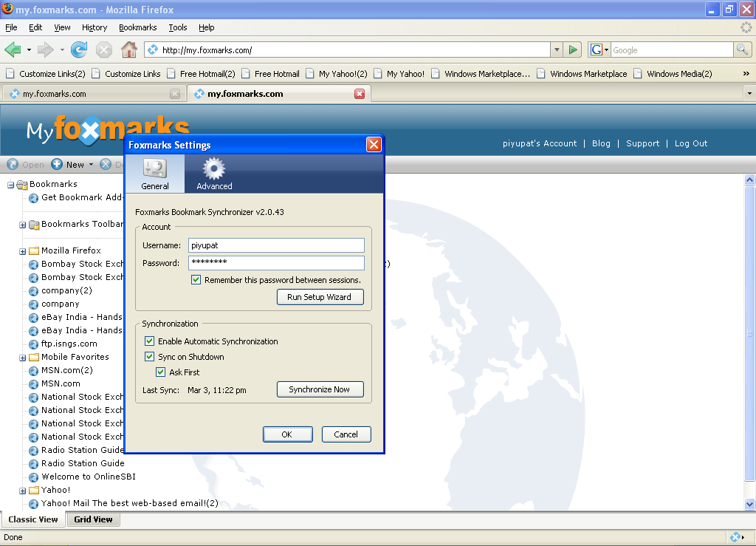756x546 pixels.
Task: Open the Blog link
Action: point(601,143)
